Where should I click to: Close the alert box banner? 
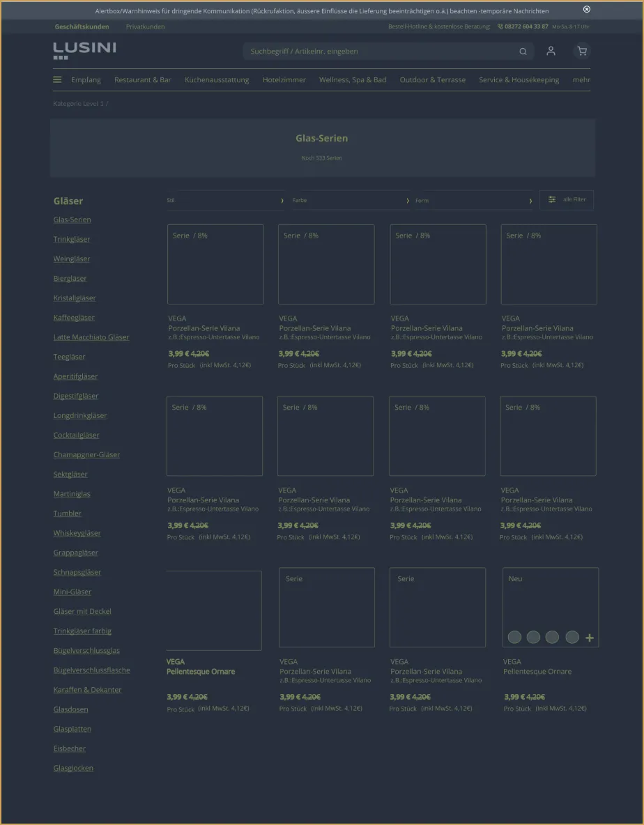pyautogui.click(x=587, y=10)
